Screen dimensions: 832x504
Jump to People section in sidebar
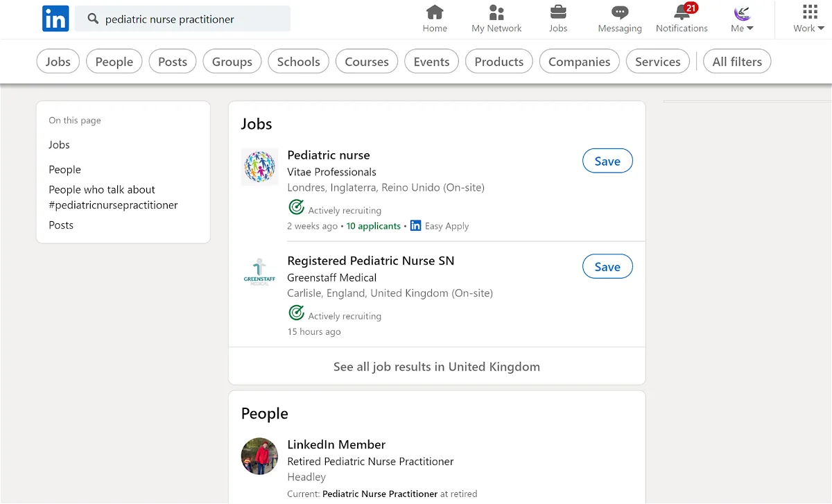pyautogui.click(x=64, y=169)
